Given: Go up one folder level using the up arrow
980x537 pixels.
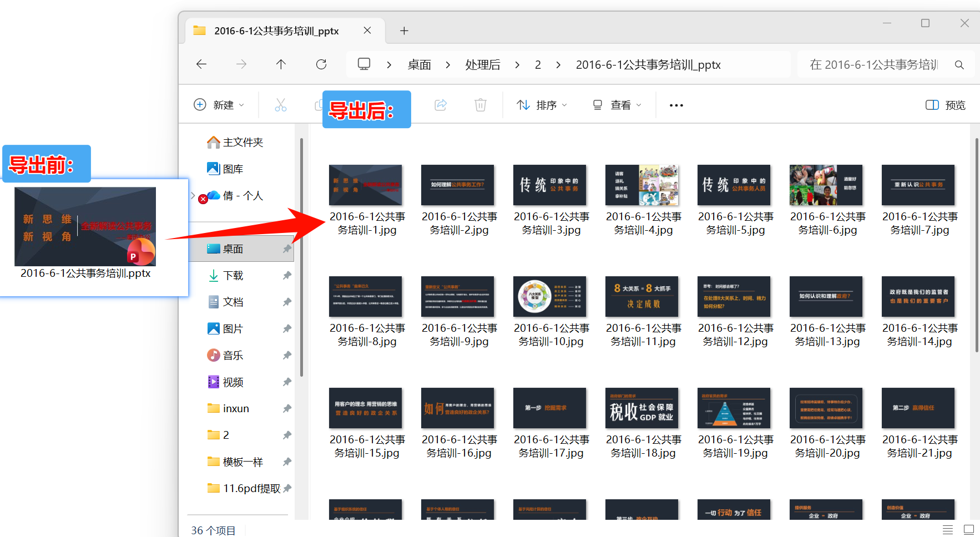Looking at the screenshot, I should point(281,64).
